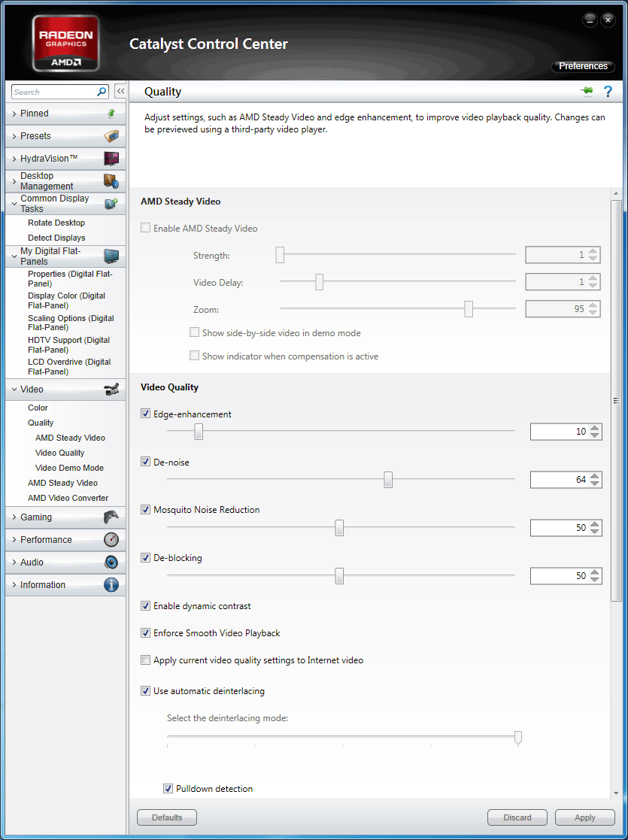This screenshot has height=840, width=628.
Task: Click the Performance gauge icon
Action: (x=111, y=539)
